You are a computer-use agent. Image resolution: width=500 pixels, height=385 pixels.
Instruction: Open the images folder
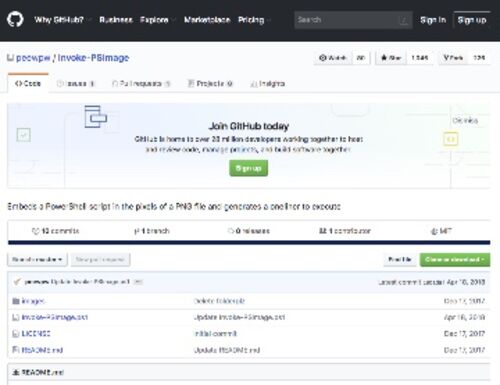[33, 301]
